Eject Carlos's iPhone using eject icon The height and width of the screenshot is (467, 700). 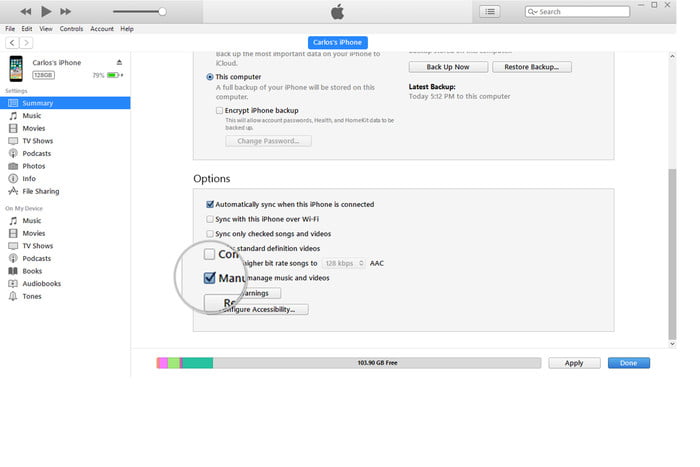[x=119, y=62]
